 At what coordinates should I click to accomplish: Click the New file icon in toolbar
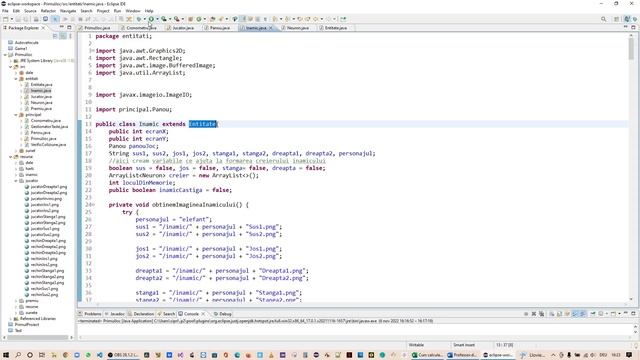click(x=5, y=19)
